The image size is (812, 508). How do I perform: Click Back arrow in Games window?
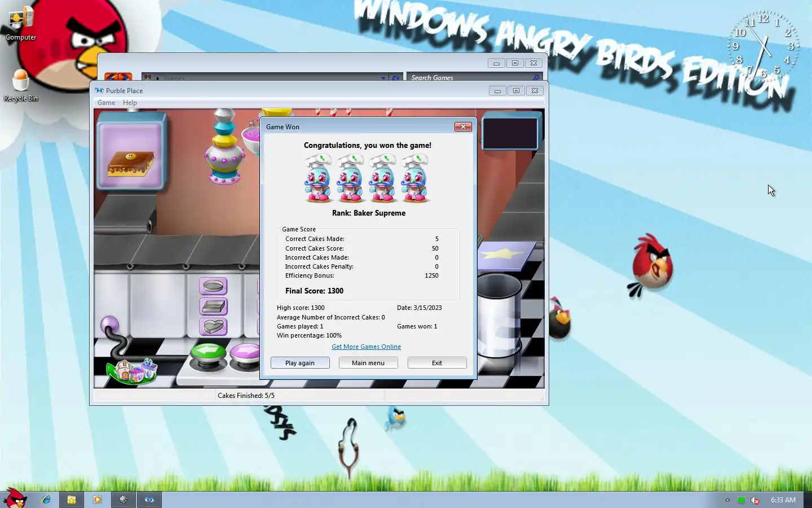point(111,77)
